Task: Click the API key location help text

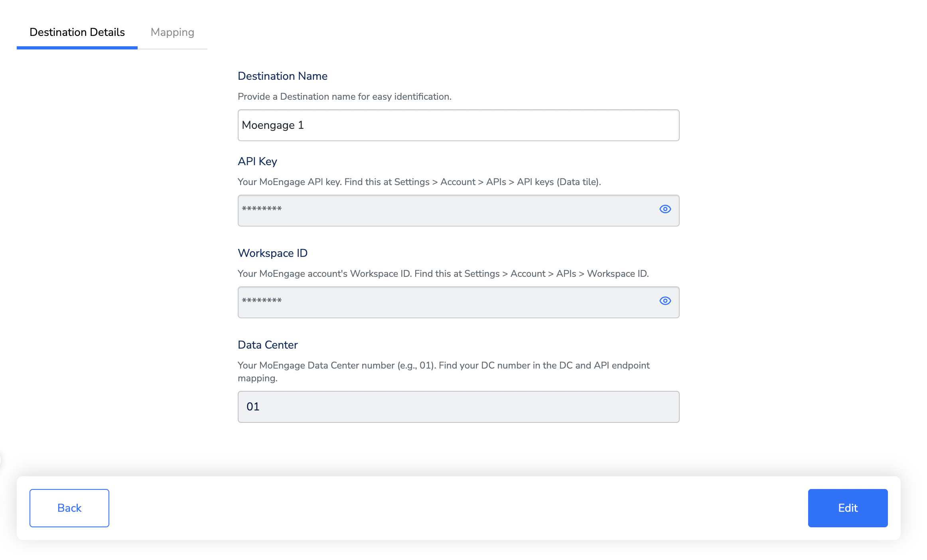Action: coord(419,182)
